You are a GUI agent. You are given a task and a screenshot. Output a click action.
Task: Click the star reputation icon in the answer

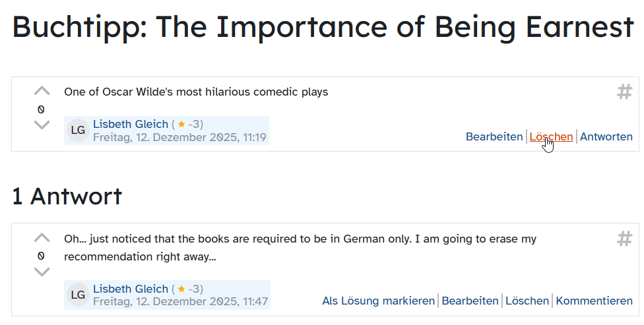[x=181, y=289]
